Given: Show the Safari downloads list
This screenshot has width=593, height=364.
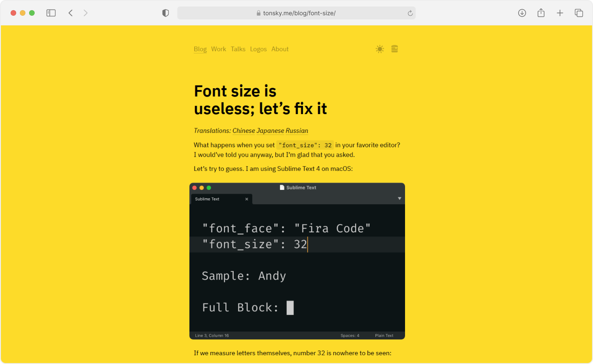Looking at the screenshot, I should point(522,13).
